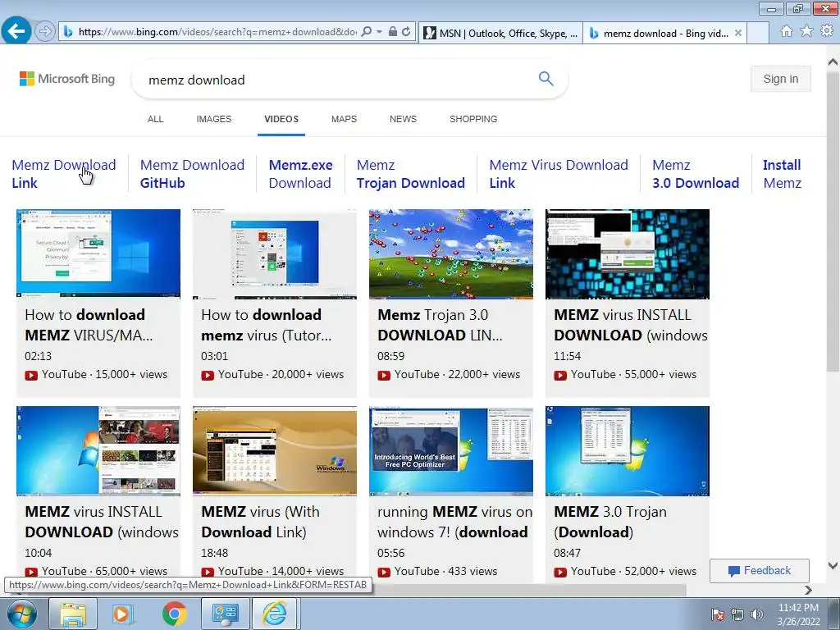The image size is (840, 630).
Task: Open the browser Home icon
Action: pos(787,31)
